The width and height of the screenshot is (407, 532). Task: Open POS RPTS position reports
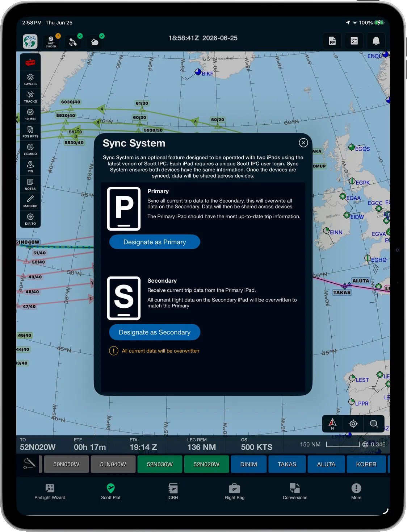[x=30, y=132]
